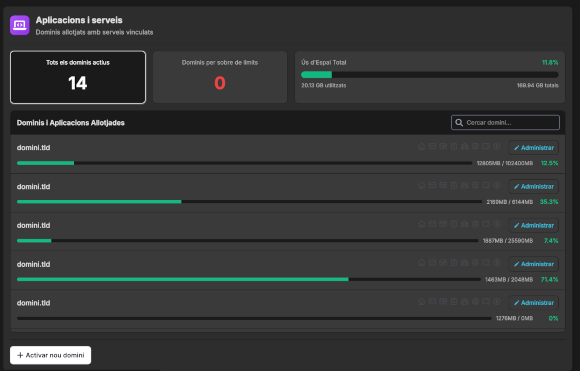Screen dimensions: 580x371
Task: Open Administrar for the 7.4% usage domain
Action: (x=533, y=225)
